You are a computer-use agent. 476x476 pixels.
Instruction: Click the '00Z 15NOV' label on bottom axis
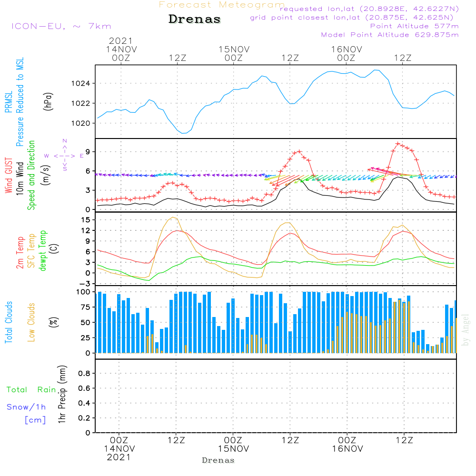233,445
